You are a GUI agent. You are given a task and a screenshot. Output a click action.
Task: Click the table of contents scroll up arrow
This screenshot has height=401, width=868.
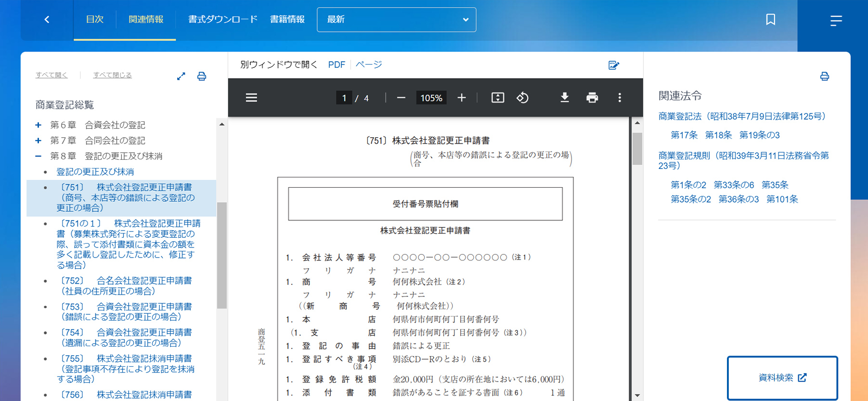pyautogui.click(x=221, y=124)
